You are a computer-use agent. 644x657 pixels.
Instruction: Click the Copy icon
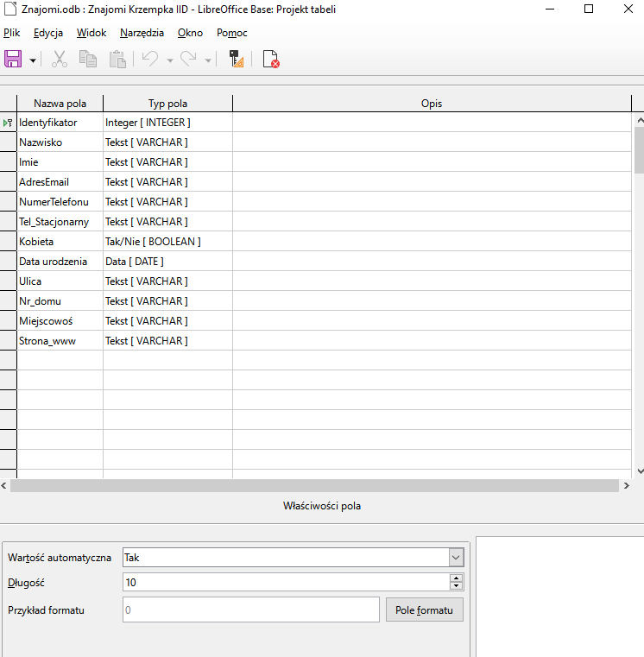point(88,59)
